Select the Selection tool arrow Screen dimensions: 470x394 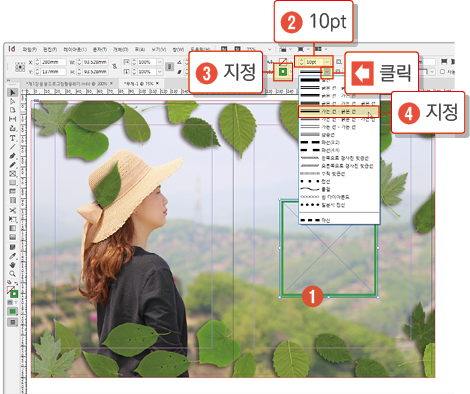(13, 93)
